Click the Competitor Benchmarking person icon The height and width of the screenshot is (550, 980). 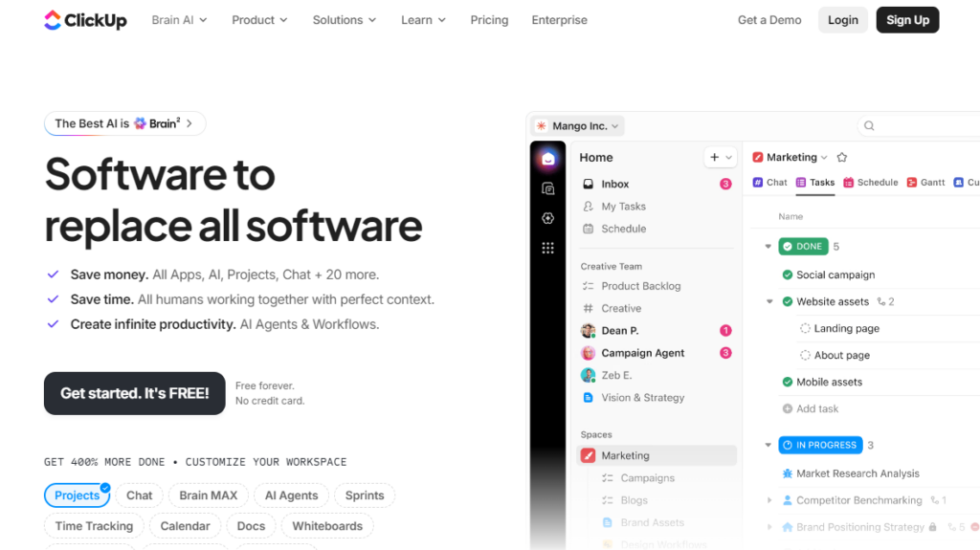click(x=788, y=500)
